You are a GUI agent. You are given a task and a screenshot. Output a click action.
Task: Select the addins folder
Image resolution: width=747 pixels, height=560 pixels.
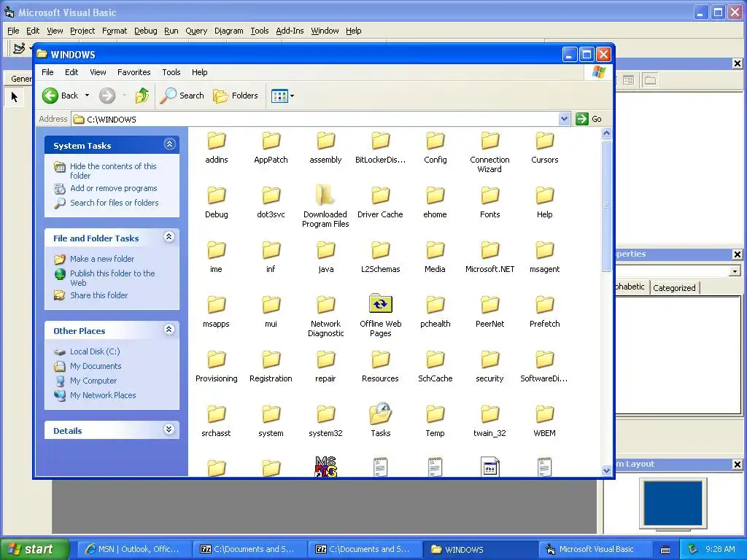[216, 147]
